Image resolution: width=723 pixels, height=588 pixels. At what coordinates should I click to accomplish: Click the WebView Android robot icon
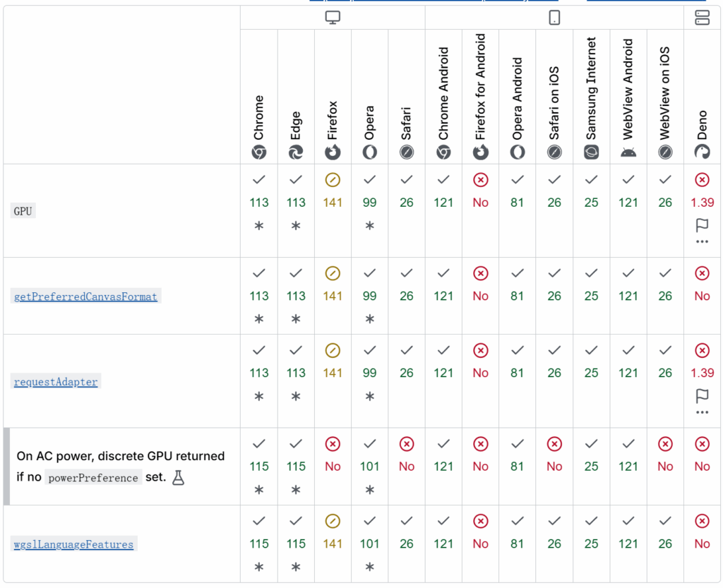tap(628, 152)
